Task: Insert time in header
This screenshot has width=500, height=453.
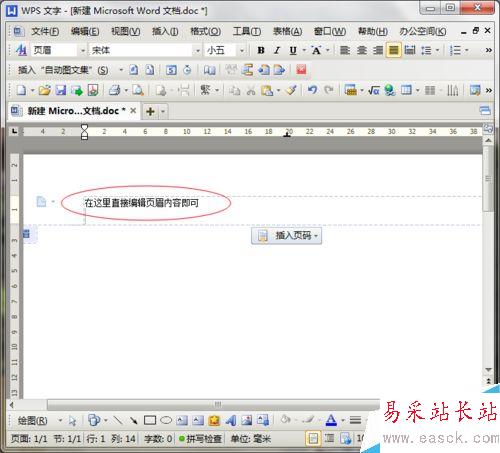Action: click(187, 70)
